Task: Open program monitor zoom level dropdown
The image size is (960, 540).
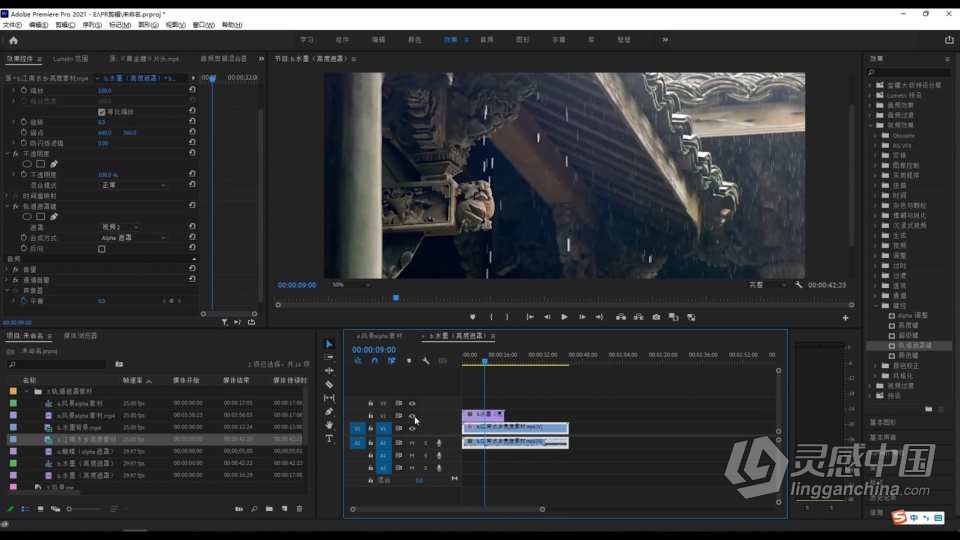Action: coord(350,285)
